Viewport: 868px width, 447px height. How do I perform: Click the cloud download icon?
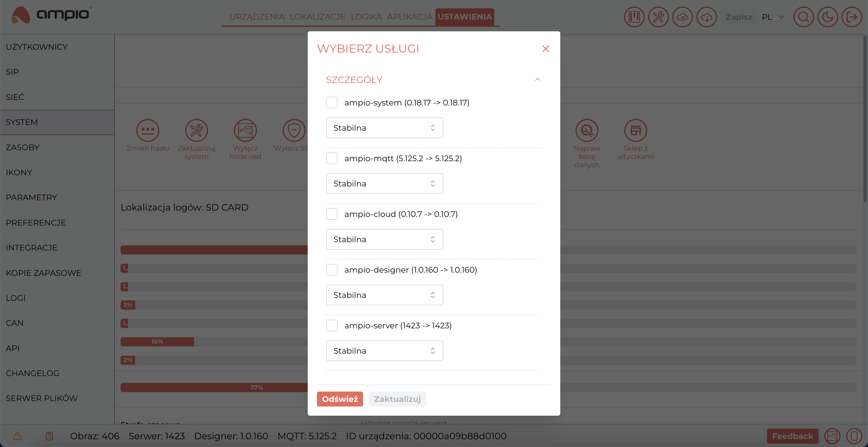[x=707, y=17]
